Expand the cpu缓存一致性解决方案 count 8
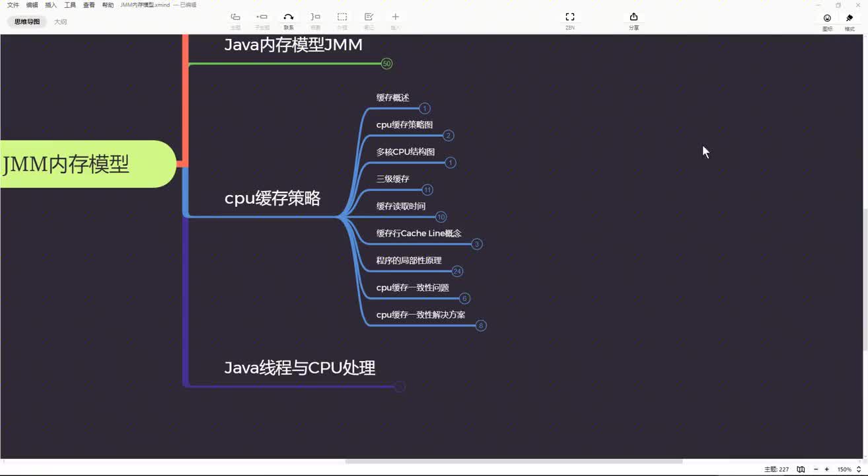Image resolution: width=868 pixels, height=476 pixels. click(x=481, y=325)
